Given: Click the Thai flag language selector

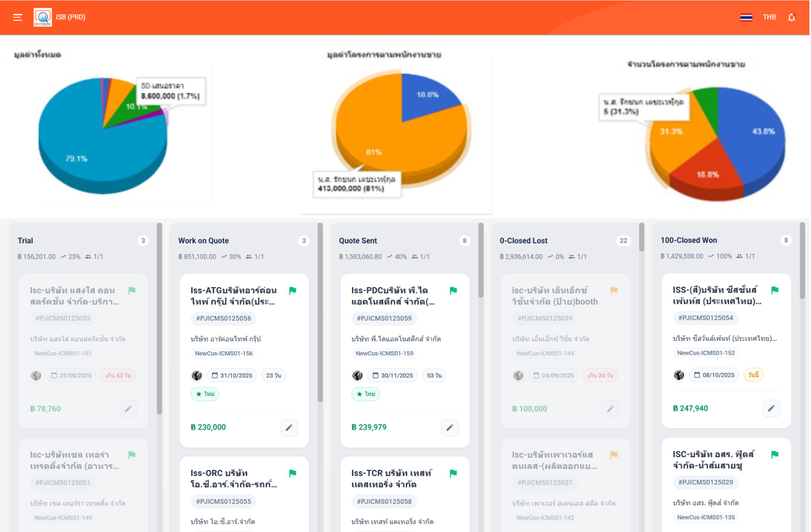Looking at the screenshot, I should click(746, 17).
